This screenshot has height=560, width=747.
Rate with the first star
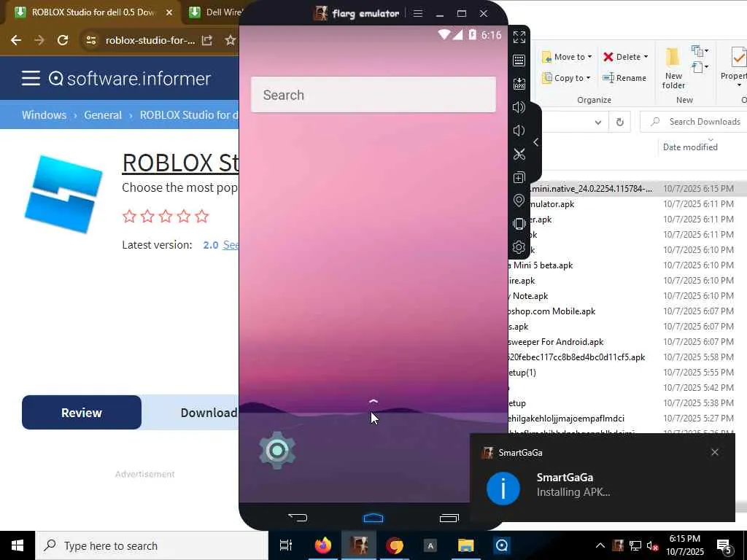(129, 216)
